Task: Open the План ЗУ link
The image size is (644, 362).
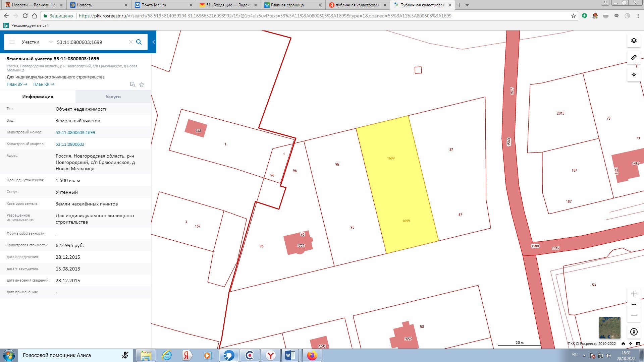Action: (17, 84)
